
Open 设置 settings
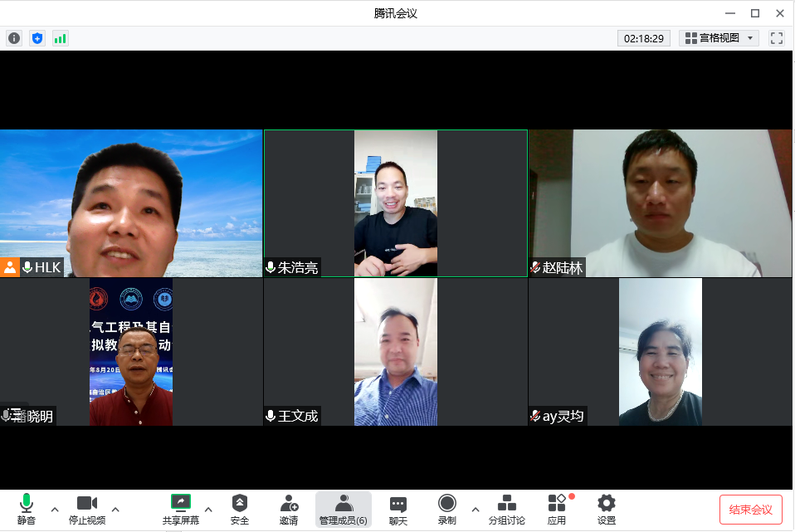[607, 509]
